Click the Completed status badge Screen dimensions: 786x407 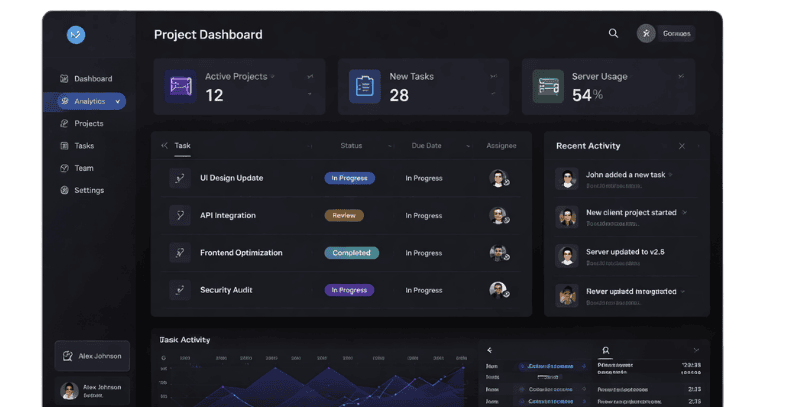[351, 253]
